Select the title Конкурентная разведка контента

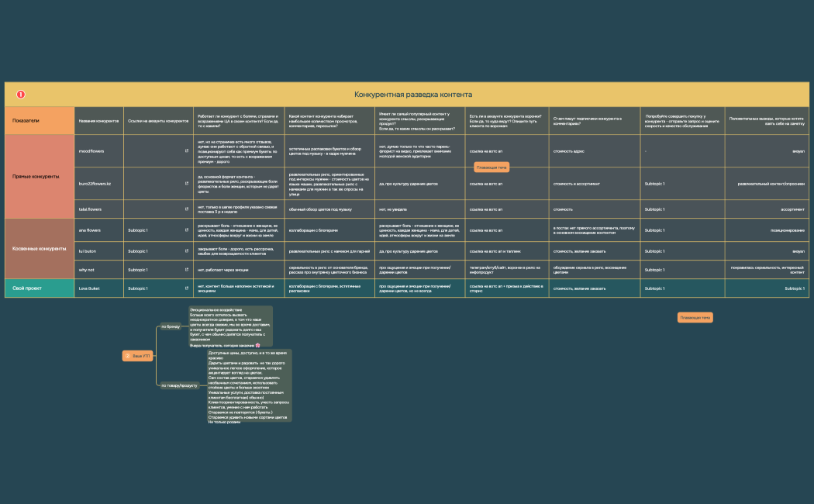pos(412,95)
